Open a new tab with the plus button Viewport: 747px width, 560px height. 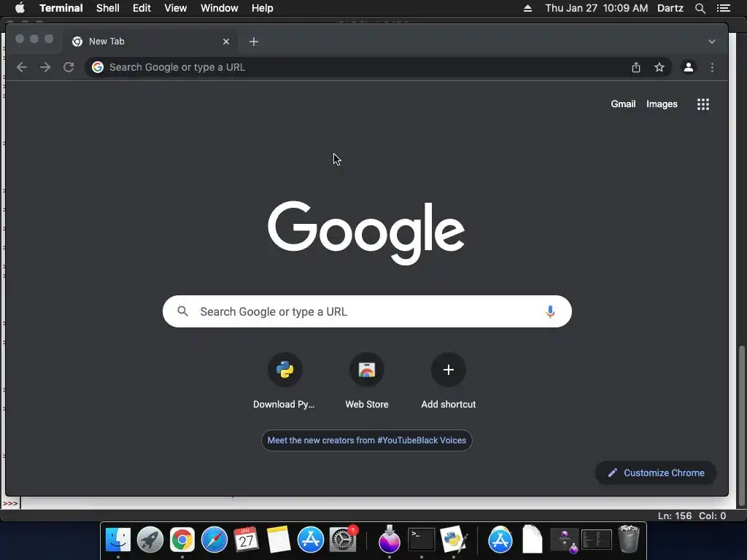(x=254, y=42)
